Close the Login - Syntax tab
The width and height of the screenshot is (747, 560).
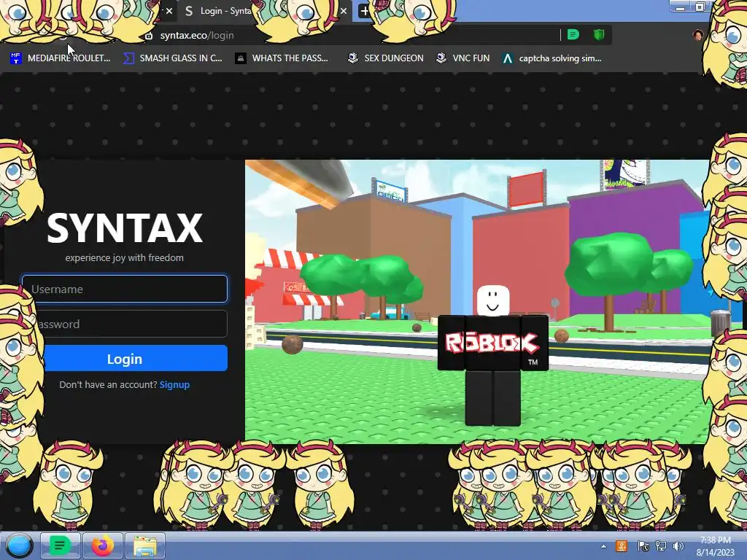point(343,10)
